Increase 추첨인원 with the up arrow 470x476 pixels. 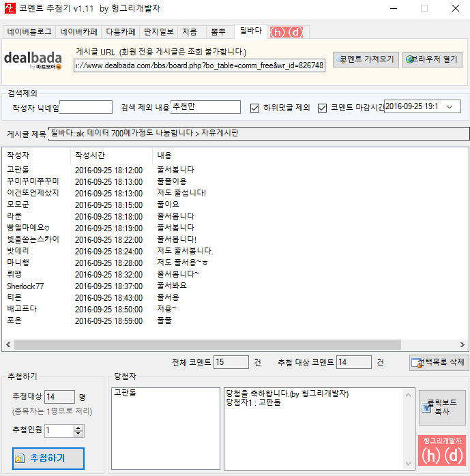tap(78, 428)
